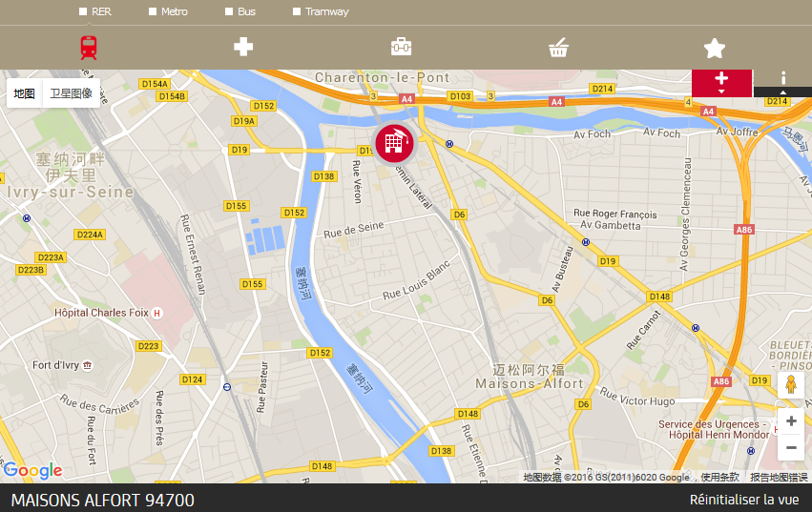Open the 使用条款 terms link
Screen dimensions: 812x512
point(719,478)
